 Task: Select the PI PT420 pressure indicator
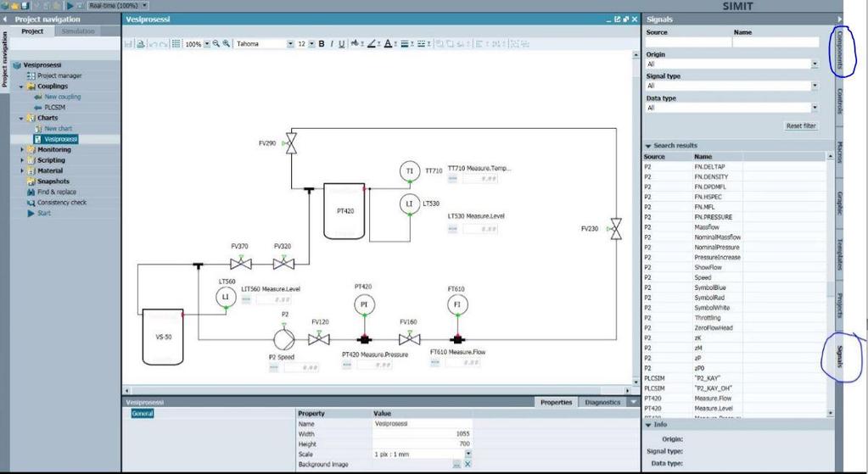(x=364, y=304)
